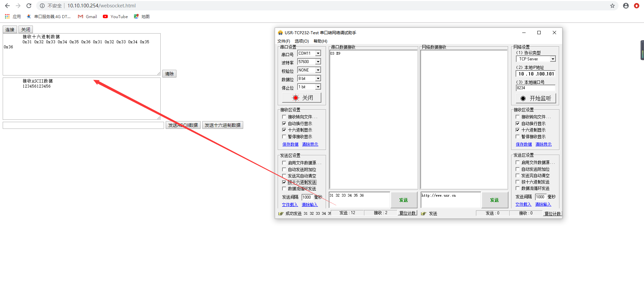Enable 接收转向文件 checkbox in serial receive settings

[284, 117]
